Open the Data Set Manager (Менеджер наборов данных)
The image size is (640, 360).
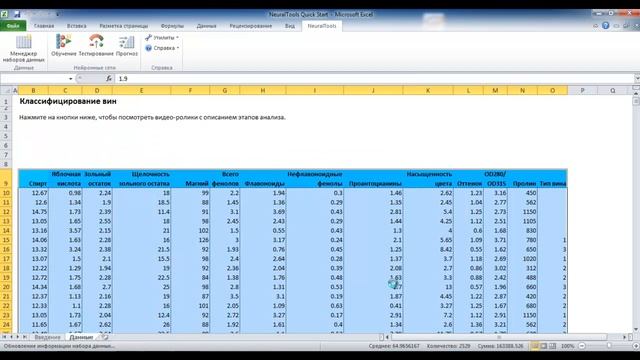pos(23,49)
